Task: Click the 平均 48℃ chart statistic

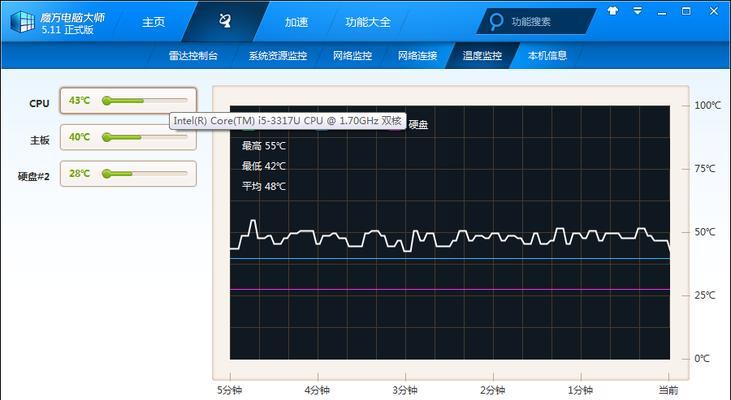Action: click(x=264, y=186)
